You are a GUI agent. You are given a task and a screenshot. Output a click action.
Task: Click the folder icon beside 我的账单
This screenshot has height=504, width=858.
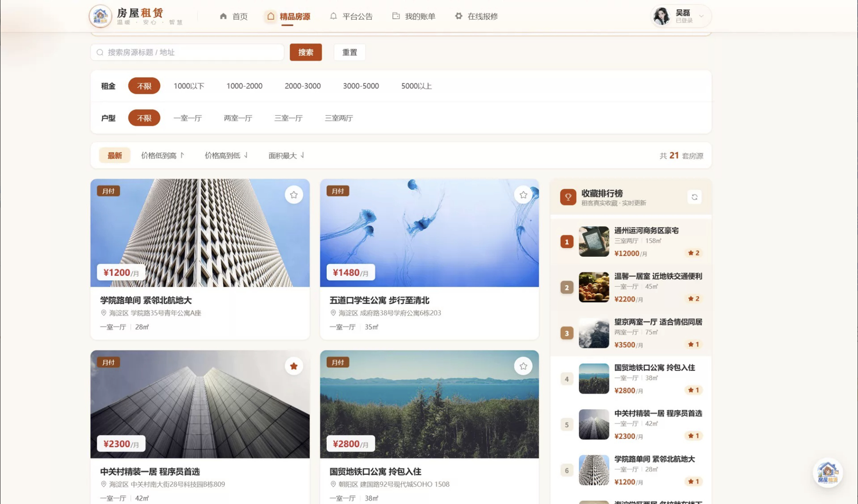coord(396,16)
